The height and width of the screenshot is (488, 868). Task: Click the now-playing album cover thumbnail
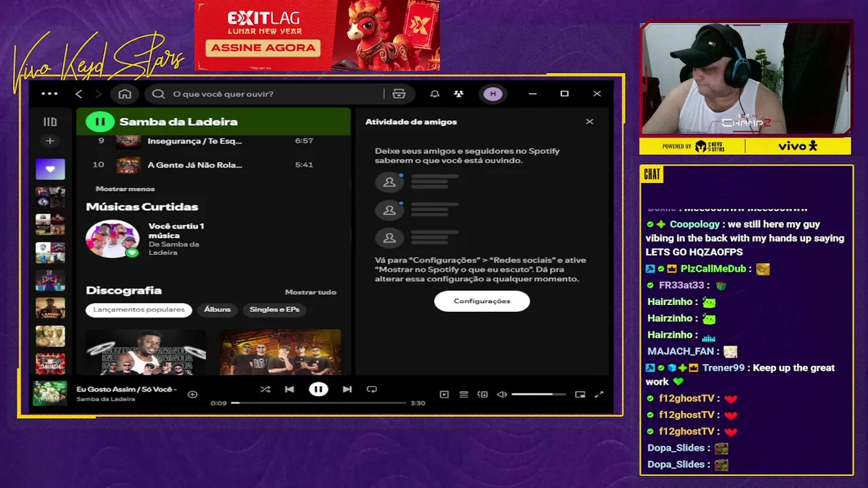coord(50,393)
